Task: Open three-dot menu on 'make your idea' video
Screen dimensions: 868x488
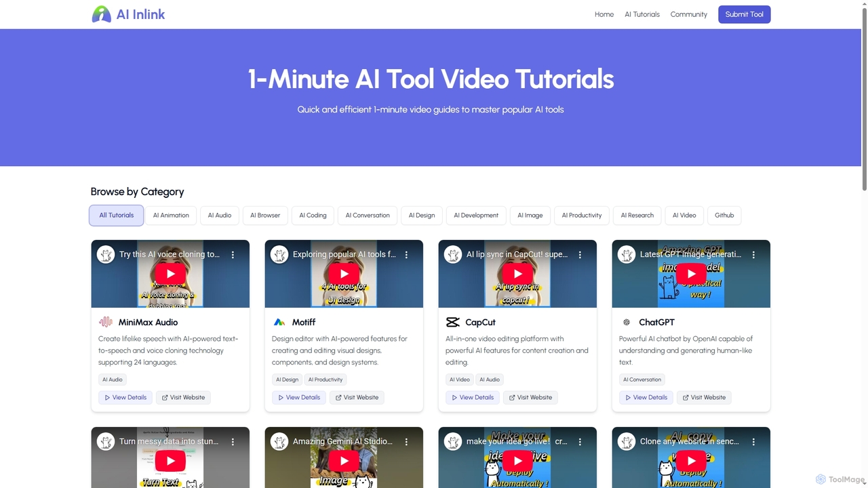Action: pyautogui.click(x=580, y=442)
